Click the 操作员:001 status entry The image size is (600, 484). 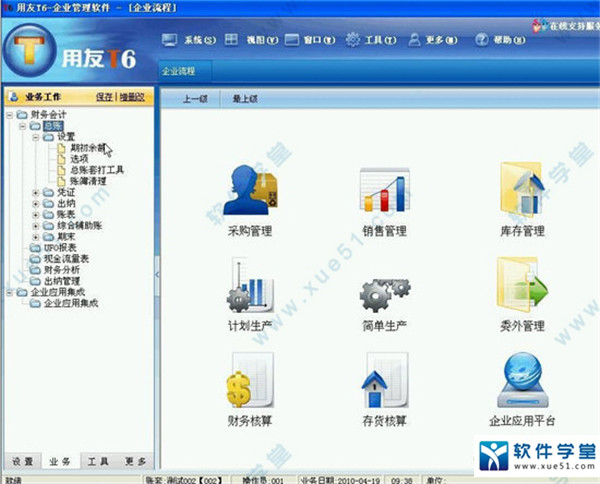tap(263, 480)
